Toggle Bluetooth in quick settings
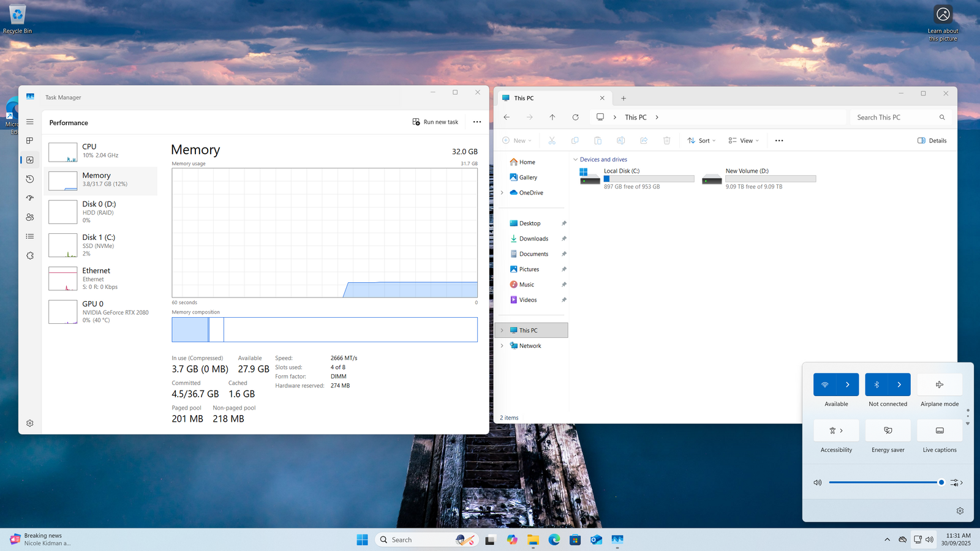 pos(876,384)
